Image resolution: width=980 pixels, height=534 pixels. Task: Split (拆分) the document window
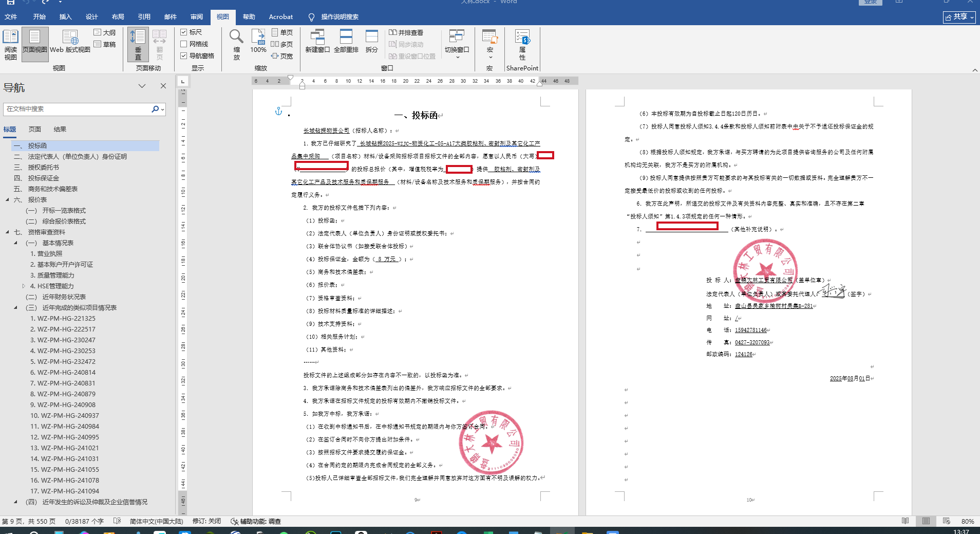click(x=371, y=42)
